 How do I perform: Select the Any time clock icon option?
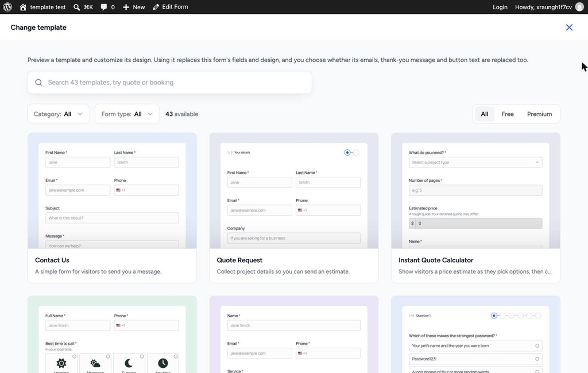click(163, 363)
